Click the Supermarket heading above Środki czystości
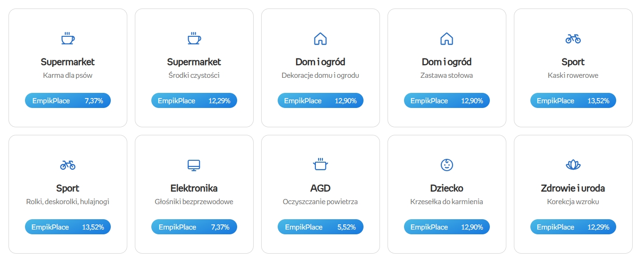The width and height of the screenshot is (644, 264). coord(194,62)
